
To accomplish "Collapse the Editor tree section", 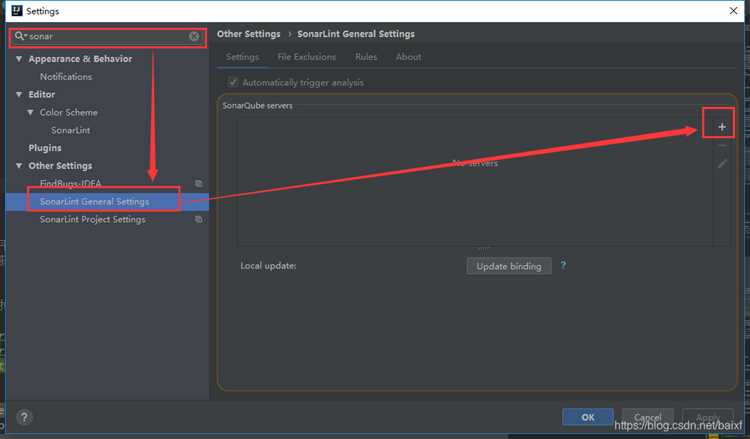I will 19,95.
